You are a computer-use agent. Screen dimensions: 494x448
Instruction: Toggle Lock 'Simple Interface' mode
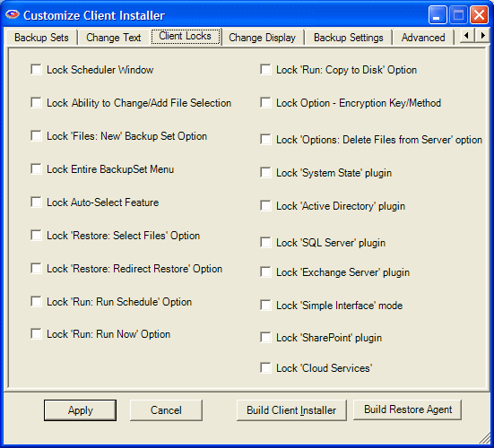pos(265,306)
